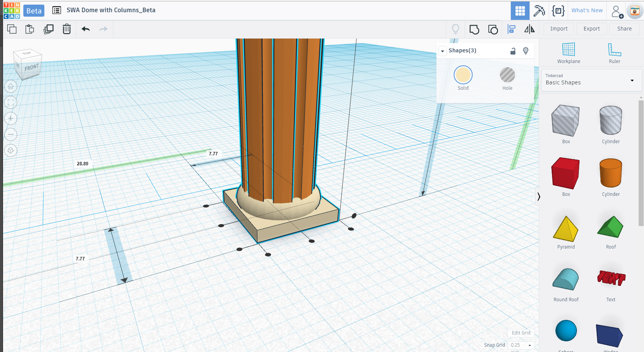
Task: Open the user profile avatar
Action: [635, 11]
